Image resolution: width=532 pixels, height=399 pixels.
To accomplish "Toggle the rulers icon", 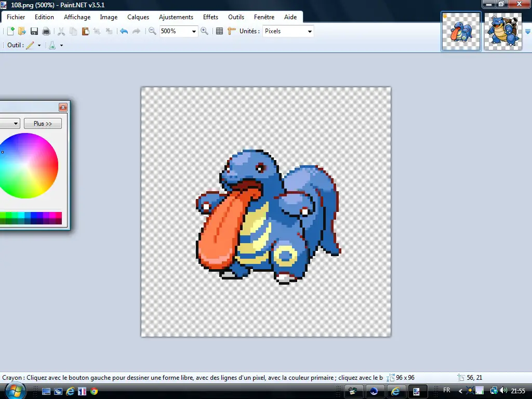I will pos(231,31).
